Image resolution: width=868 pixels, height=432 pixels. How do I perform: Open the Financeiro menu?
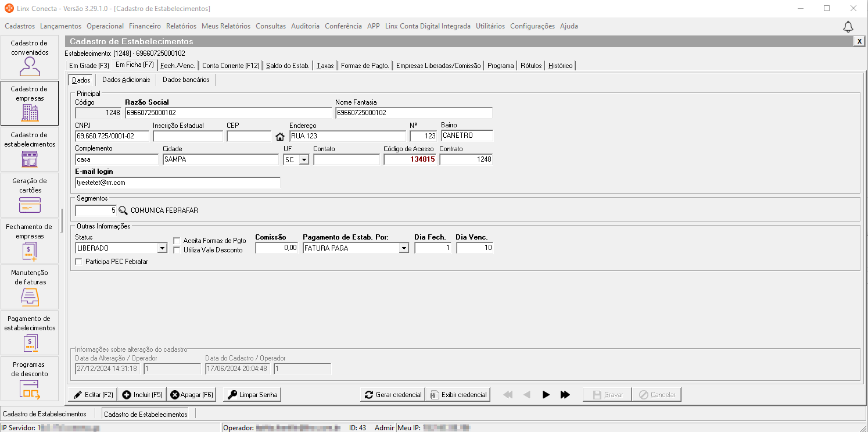tap(145, 26)
